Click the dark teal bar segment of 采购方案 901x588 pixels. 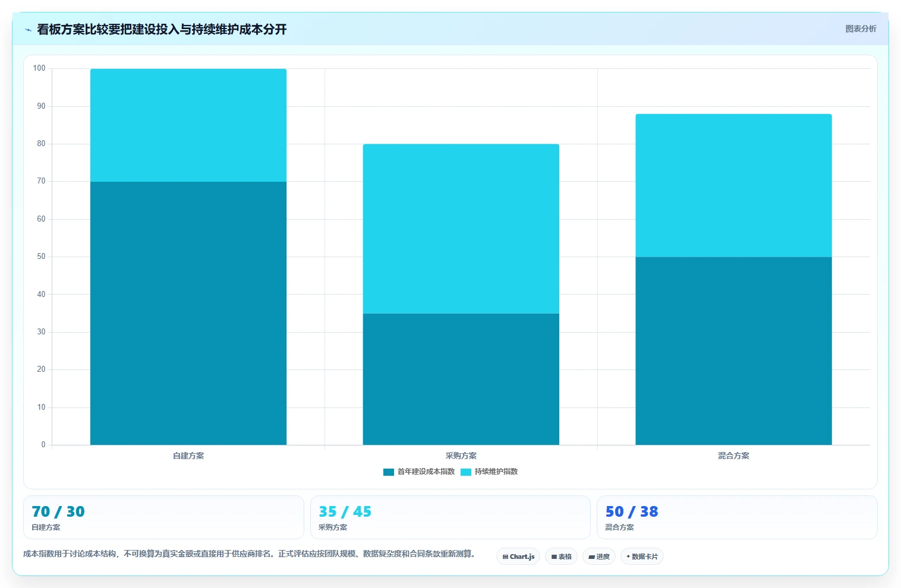(461, 379)
